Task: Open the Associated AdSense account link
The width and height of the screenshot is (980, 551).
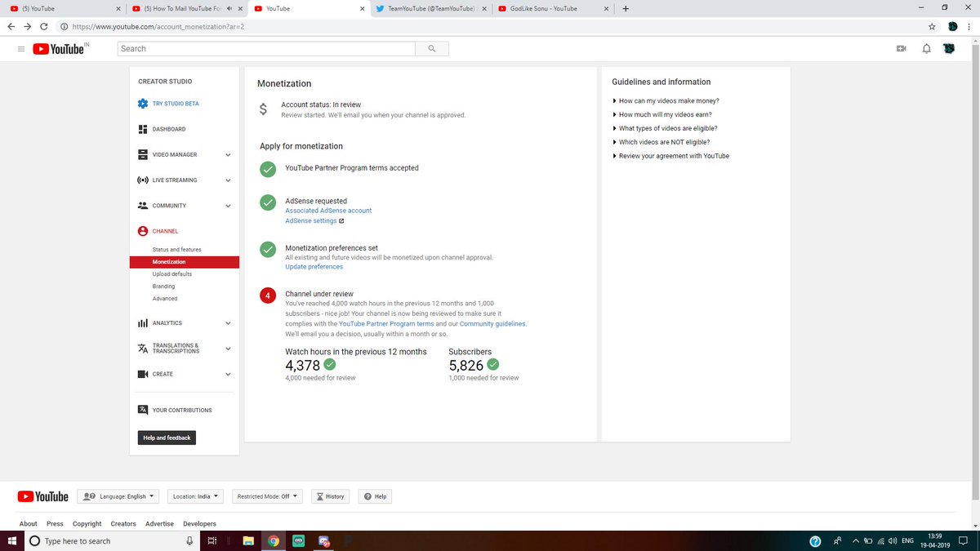Action: tap(328, 211)
